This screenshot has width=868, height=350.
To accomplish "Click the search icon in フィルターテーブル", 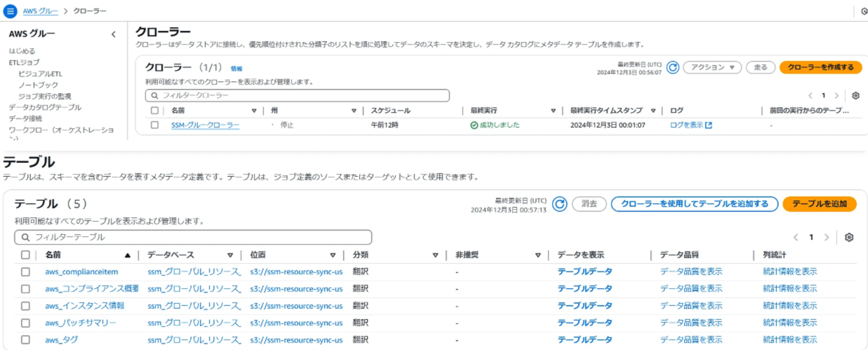I will [x=26, y=237].
